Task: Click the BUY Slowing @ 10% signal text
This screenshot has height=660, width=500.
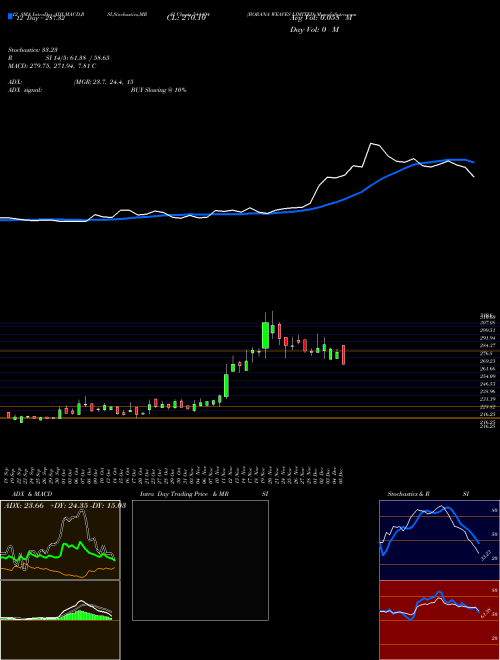Action: (158, 90)
